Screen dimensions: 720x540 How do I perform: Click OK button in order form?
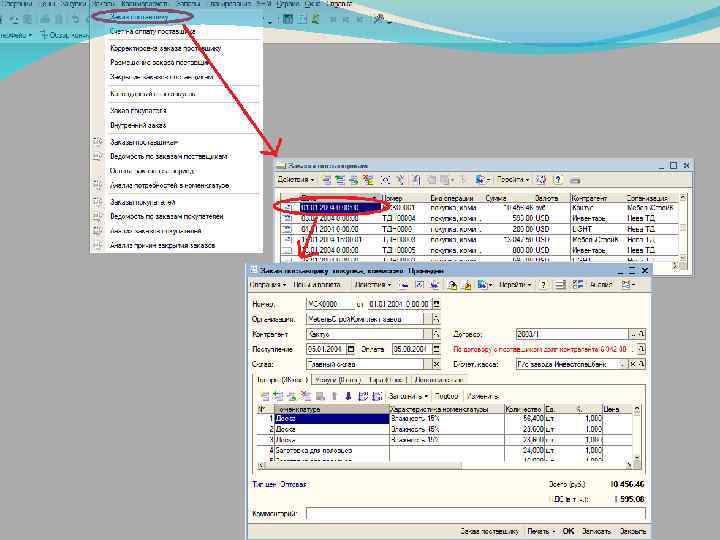pos(568,531)
